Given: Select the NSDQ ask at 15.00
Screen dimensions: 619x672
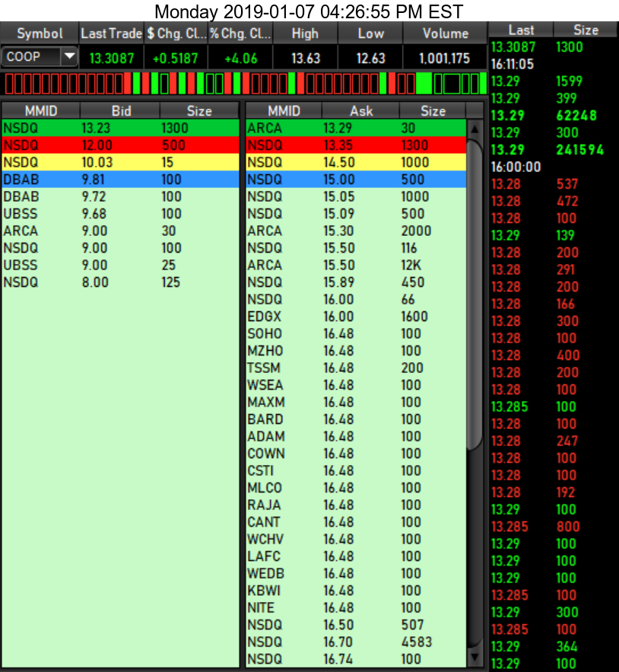Looking at the screenshot, I should (356, 180).
